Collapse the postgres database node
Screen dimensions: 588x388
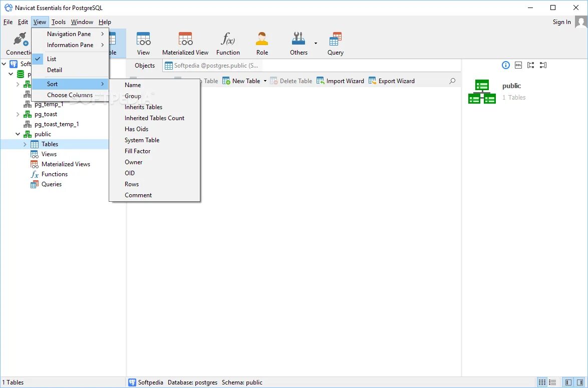pos(11,74)
